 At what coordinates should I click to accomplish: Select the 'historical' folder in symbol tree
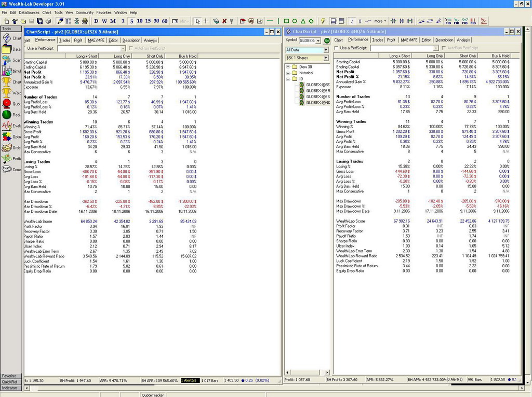[306, 73]
